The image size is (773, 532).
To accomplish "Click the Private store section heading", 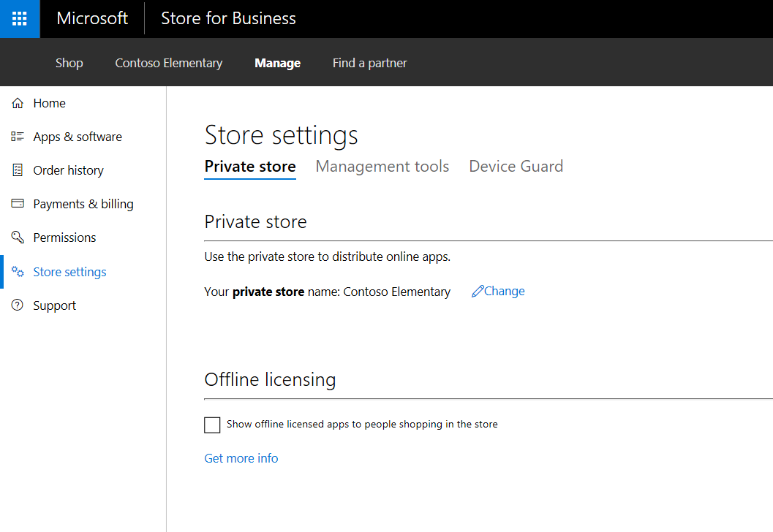I will (255, 221).
